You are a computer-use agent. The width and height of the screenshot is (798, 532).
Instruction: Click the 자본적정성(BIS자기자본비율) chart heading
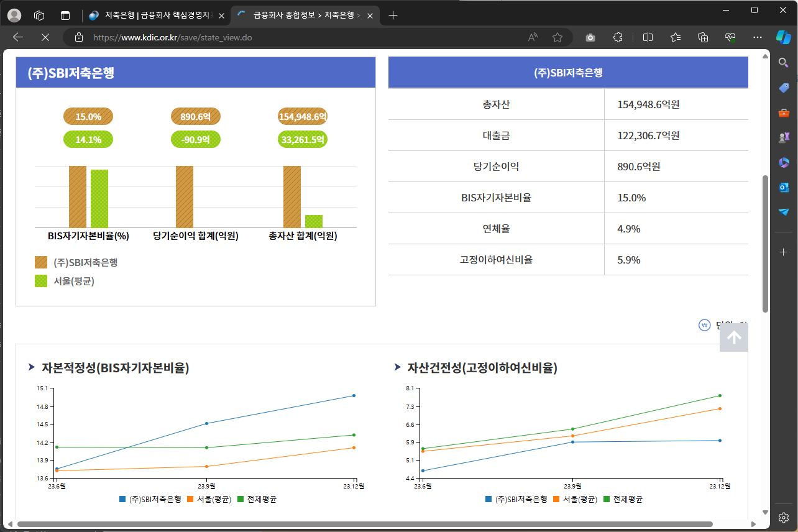tap(115, 368)
